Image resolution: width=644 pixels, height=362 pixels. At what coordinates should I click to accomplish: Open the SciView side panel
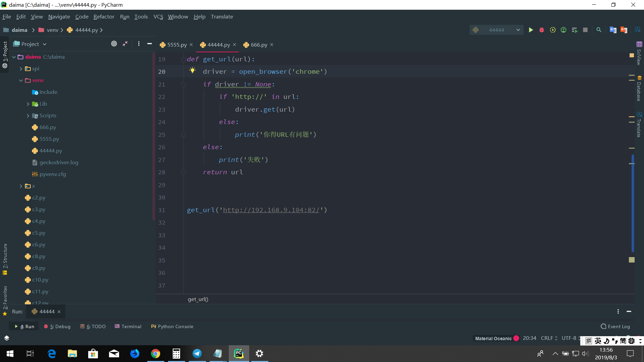tap(639, 53)
